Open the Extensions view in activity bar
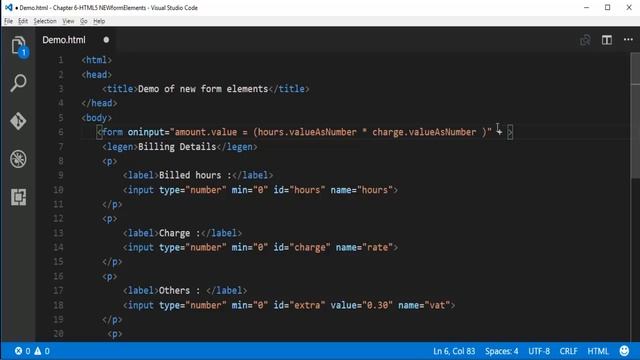640x360 pixels. click(18, 197)
